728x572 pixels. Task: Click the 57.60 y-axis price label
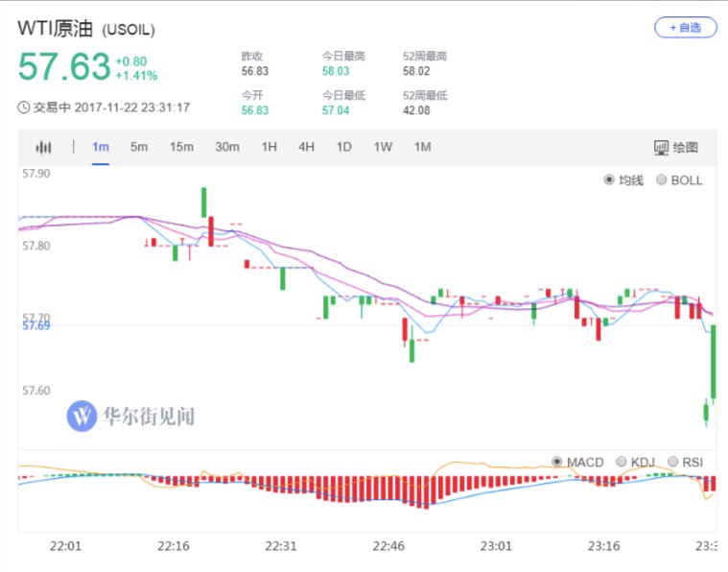pos(36,391)
